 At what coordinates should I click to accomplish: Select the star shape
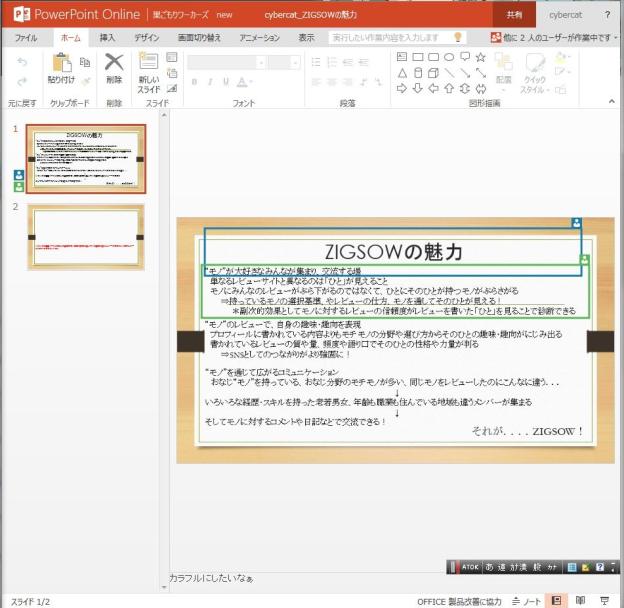tap(481, 57)
